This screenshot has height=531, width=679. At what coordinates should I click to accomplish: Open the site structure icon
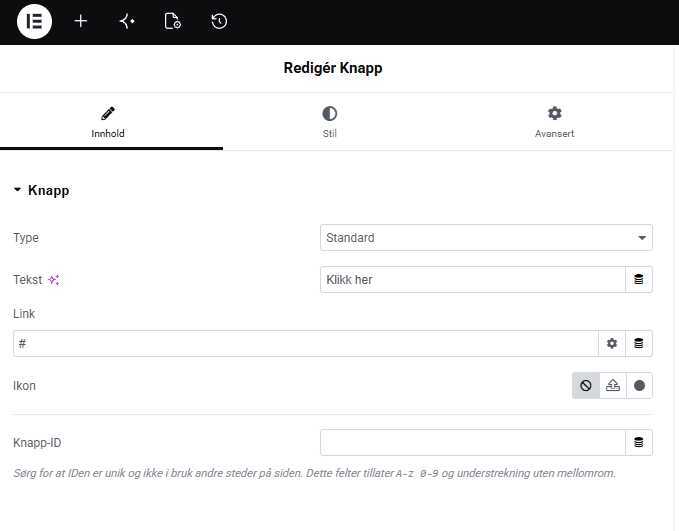(x=127, y=21)
